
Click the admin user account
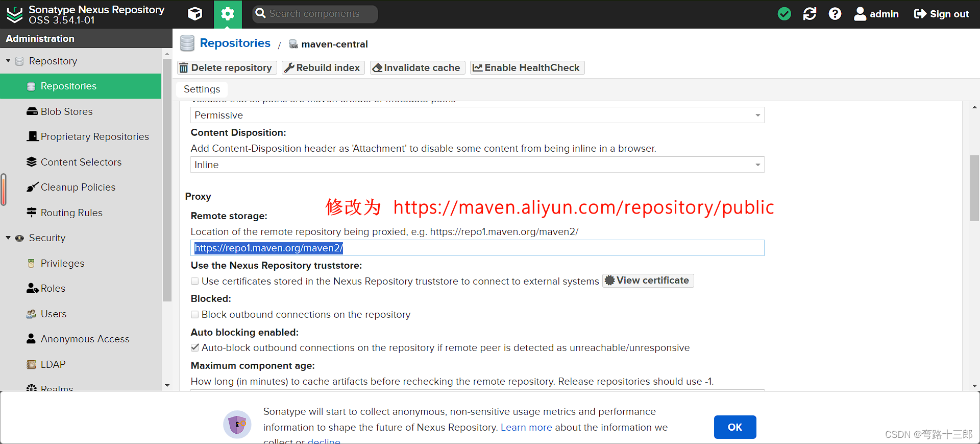point(876,14)
